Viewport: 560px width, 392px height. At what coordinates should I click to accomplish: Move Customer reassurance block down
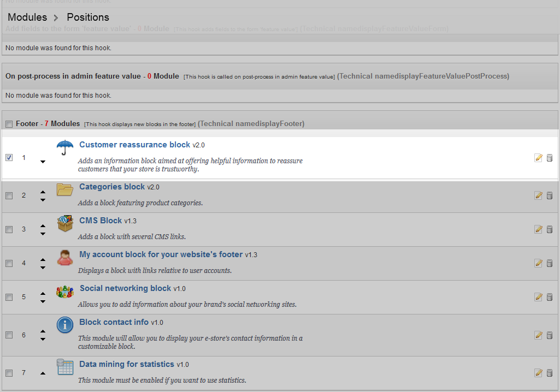pos(43,162)
